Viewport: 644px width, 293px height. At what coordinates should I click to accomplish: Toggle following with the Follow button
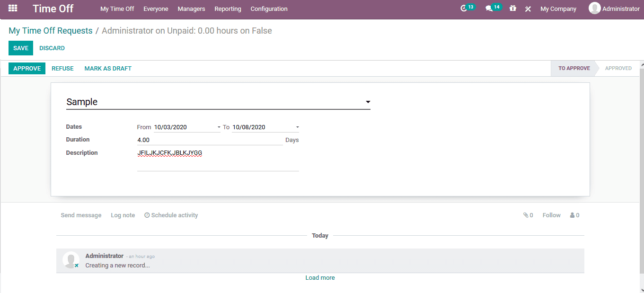(x=551, y=215)
